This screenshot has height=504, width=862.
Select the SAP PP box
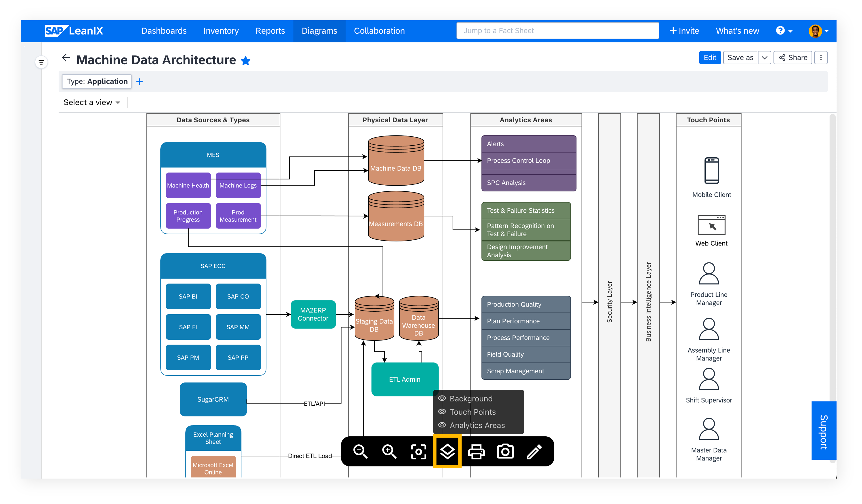[x=238, y=357]
